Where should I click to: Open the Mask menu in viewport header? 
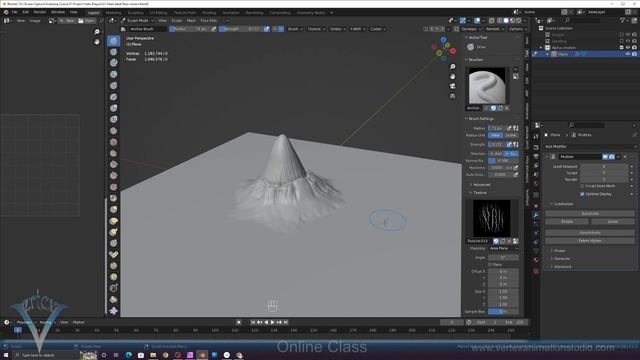[x=191, y=20]
